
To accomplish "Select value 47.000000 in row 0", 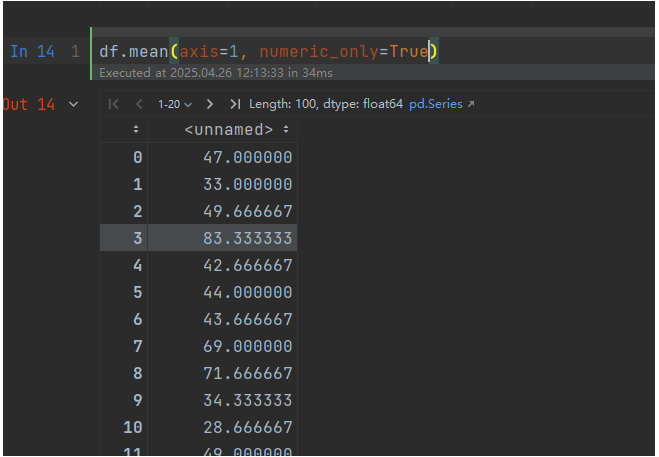I will 248,157.
